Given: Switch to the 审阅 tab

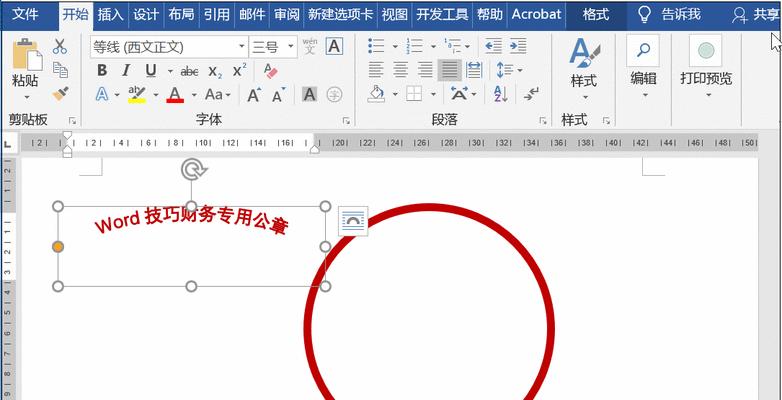Looking at the screenshot, I should pos(286,14).
